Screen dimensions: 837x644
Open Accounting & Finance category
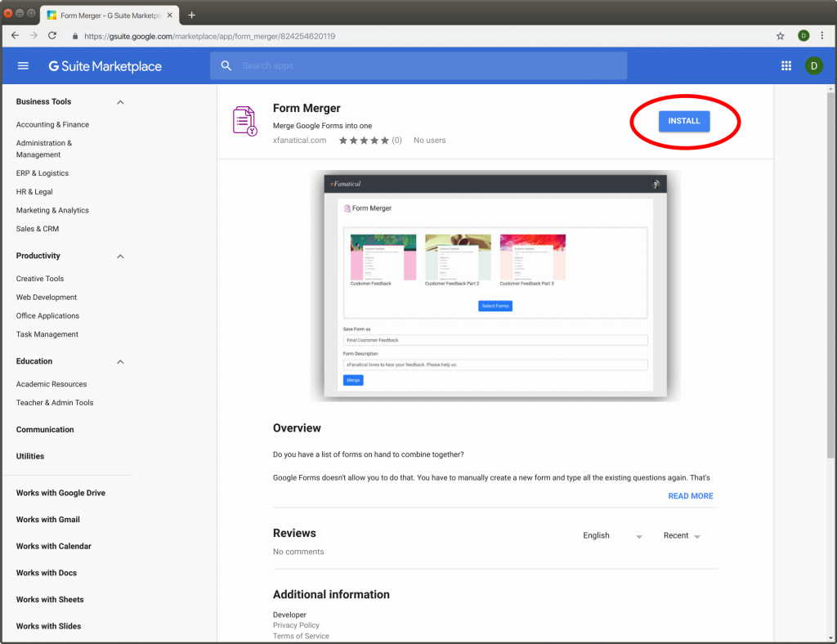pos(52,124)
